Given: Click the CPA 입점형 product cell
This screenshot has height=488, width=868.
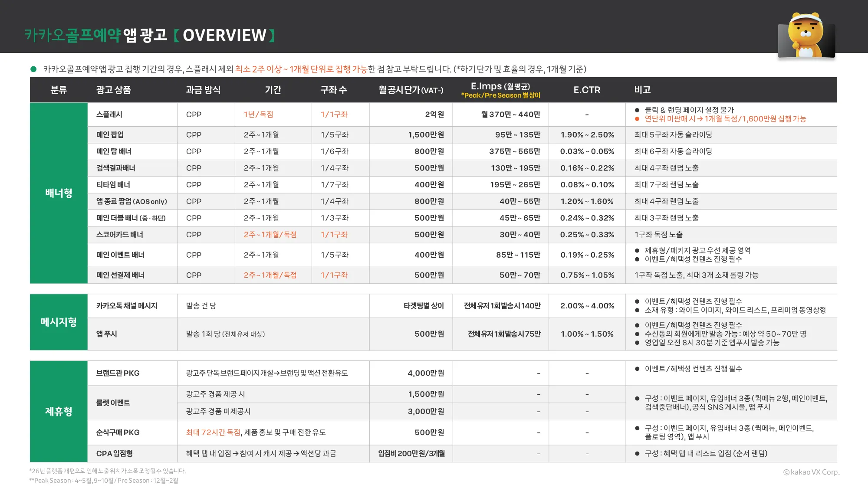Looking at the screenshot, I should coord(115,453).
